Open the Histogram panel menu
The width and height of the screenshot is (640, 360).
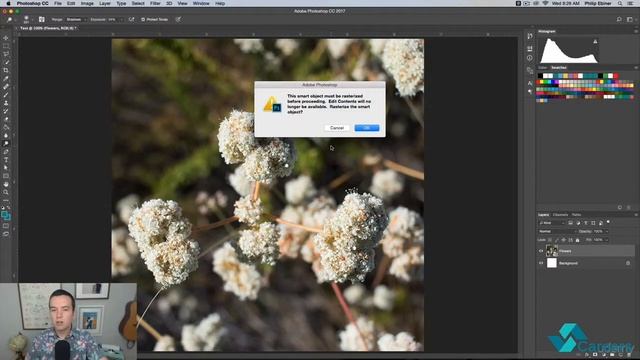click(x=636, y=31)
